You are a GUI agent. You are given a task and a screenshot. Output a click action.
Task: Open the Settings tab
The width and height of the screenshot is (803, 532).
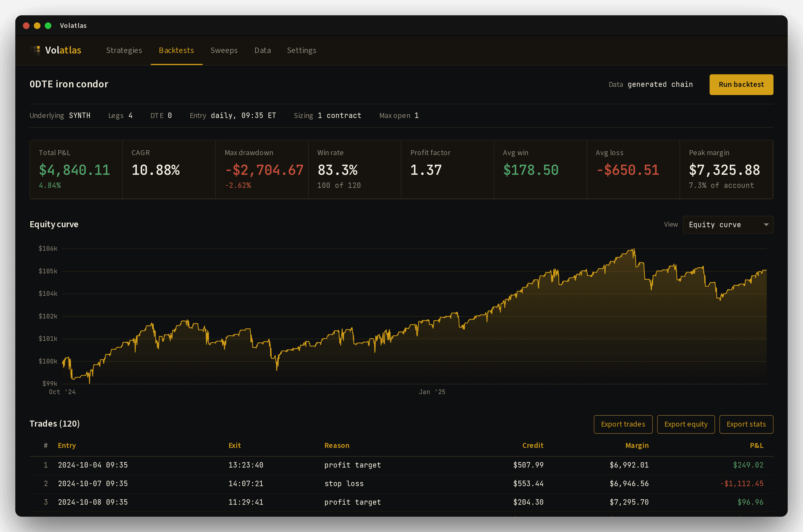302,50
